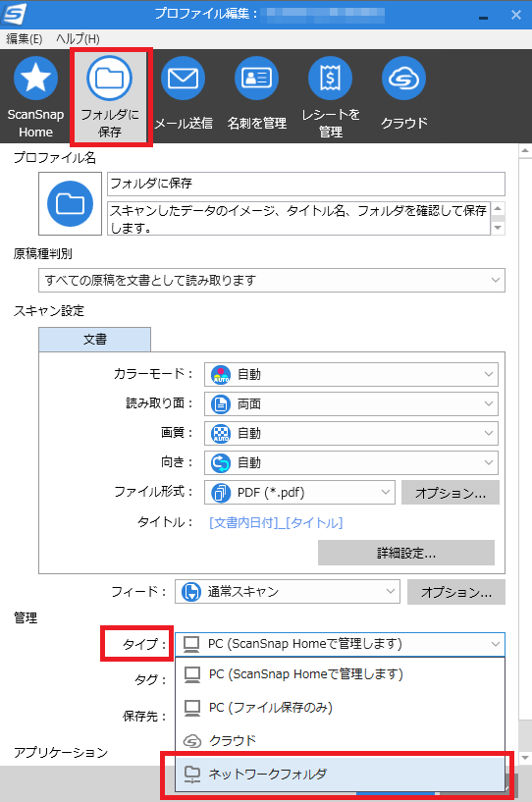Open the 原稿種判別 dropdown

click(x=272, y=281)
